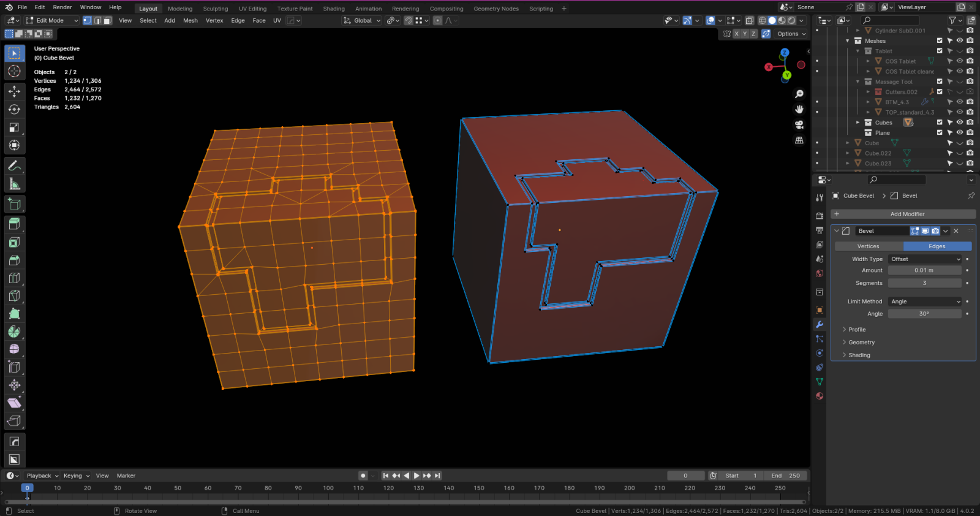Viewport: 980px width, 516px height.
Task: Select the Extrude Region tool
Action: tap(15, 224)
